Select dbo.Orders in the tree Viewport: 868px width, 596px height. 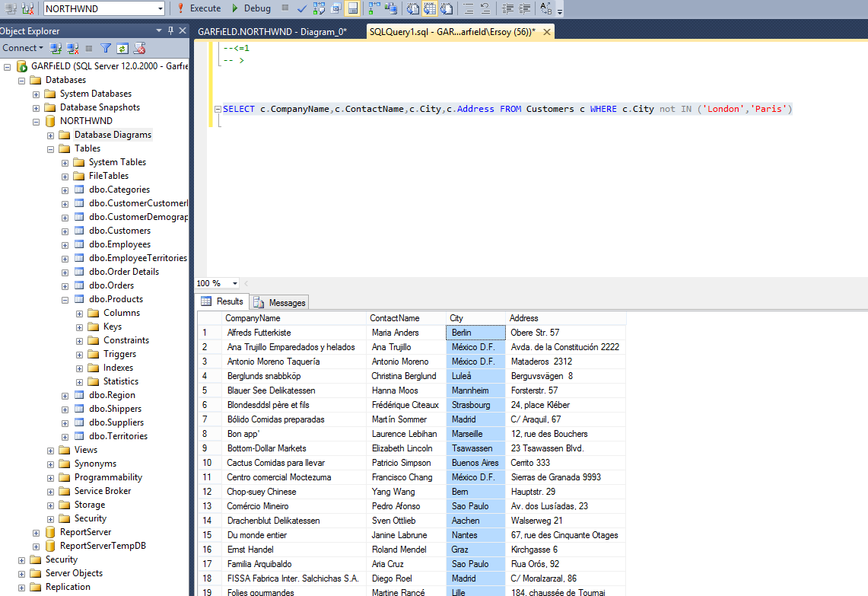point(111,285)
